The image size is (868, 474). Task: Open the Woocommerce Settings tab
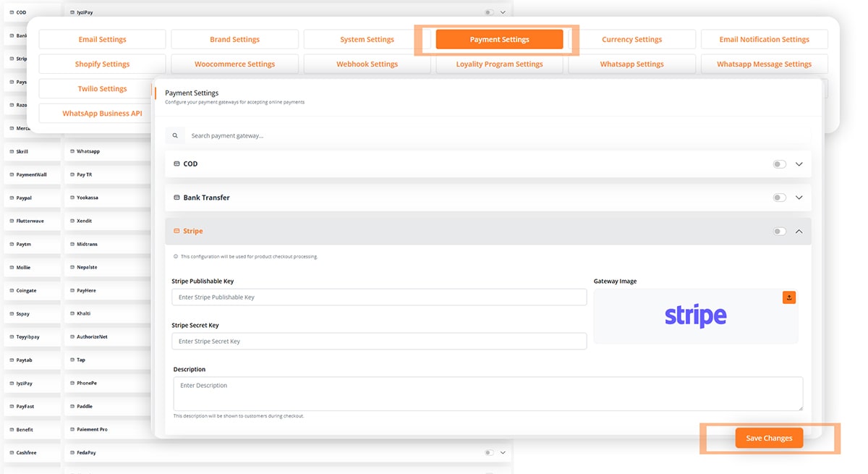[x=234, y=64]
